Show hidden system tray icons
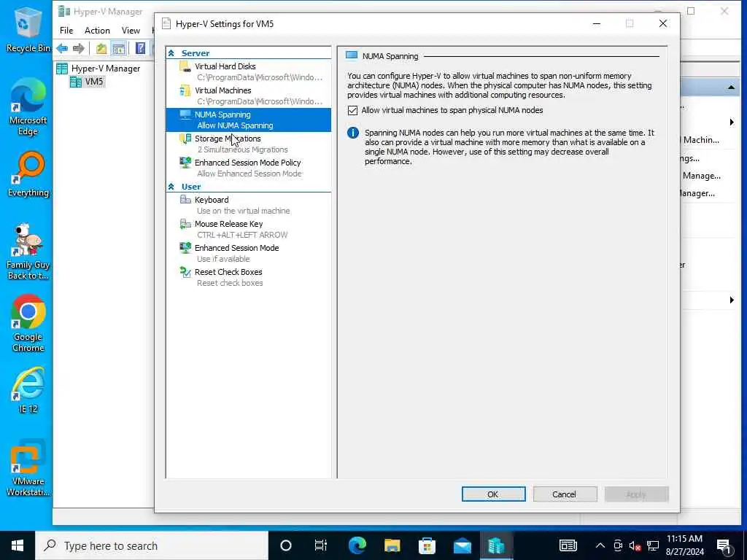 600,545
